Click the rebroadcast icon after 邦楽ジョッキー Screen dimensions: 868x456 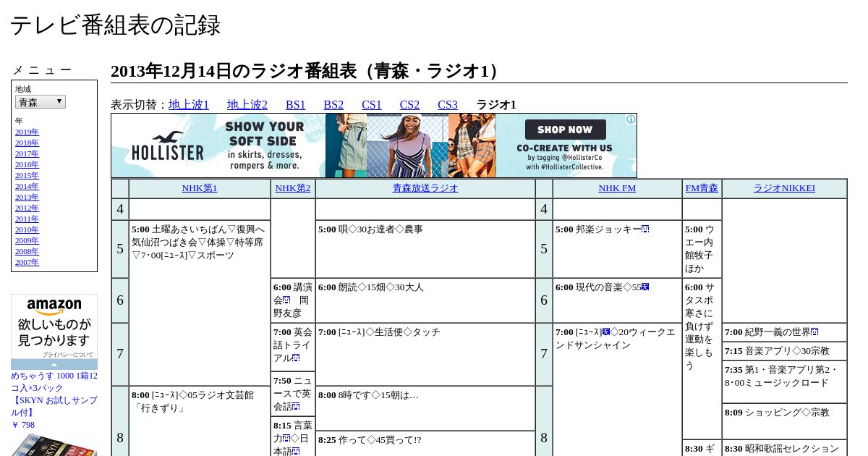[645, 229]
